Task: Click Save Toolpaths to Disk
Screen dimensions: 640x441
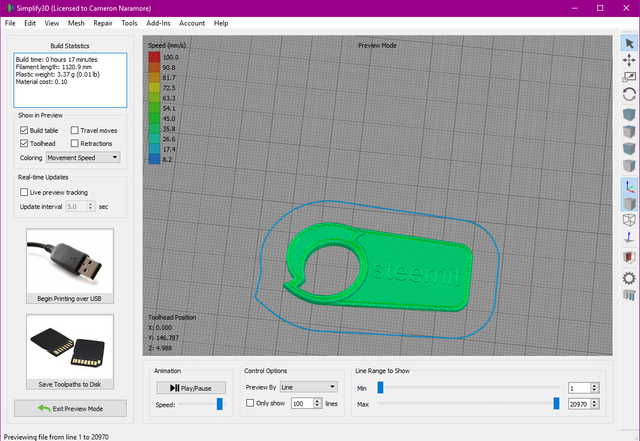Action: tap(70, 352)
